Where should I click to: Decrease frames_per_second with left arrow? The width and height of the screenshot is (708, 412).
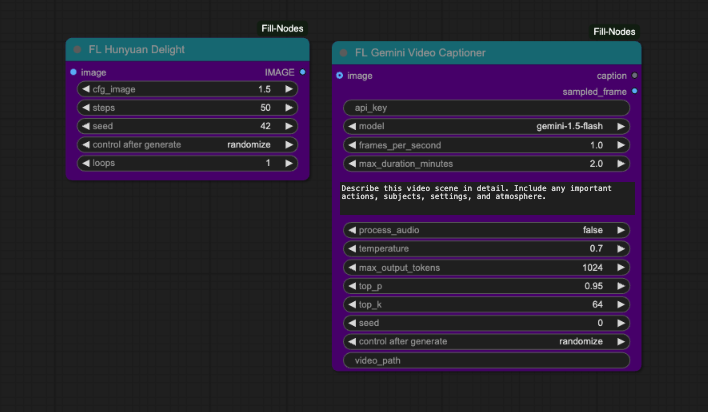coord(352,145)
